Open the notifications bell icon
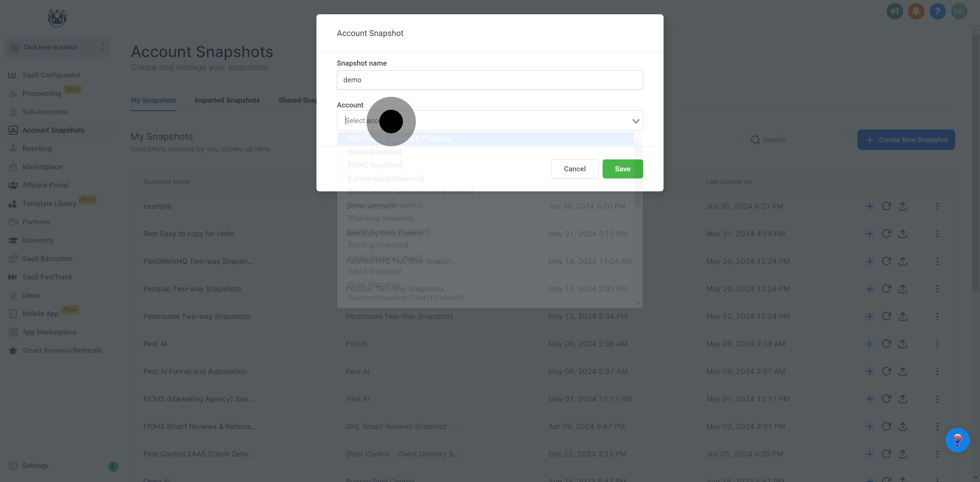Screen dimensions: 980x482 point(916,12)
